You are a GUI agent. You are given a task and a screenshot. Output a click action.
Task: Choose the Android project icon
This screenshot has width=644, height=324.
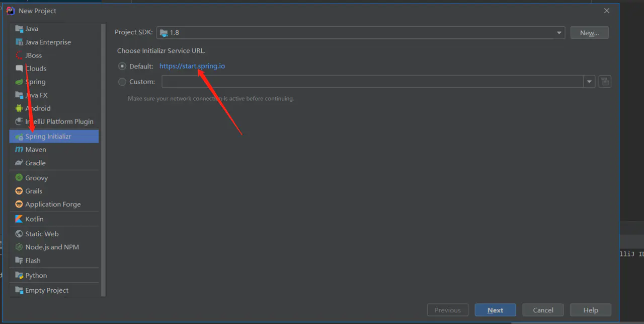pos(19,108)
